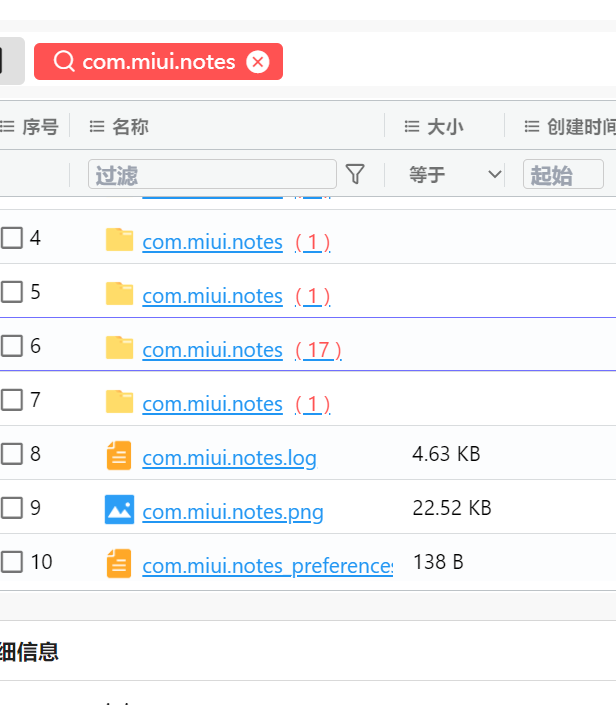Open the 等于 size comparison dropdown
This screenshot has width=616, height=705.
[x=454, y=174]
